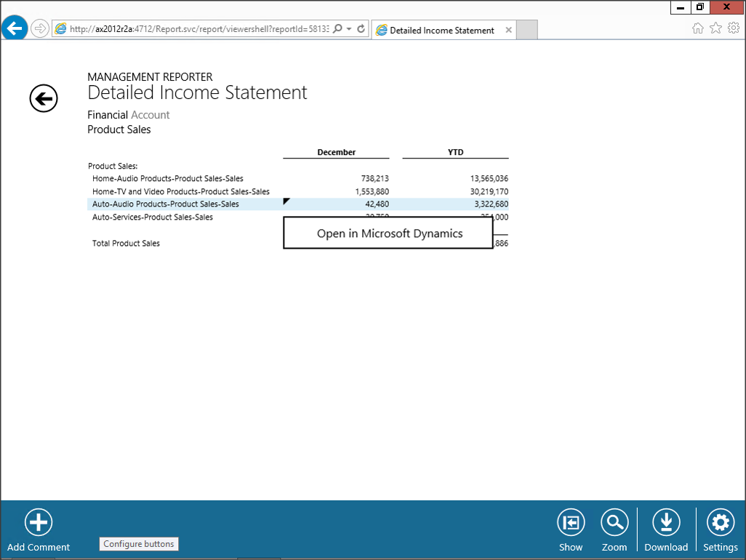Download the report using Download icon
The image size is (746, 560).
click(665, 522)
